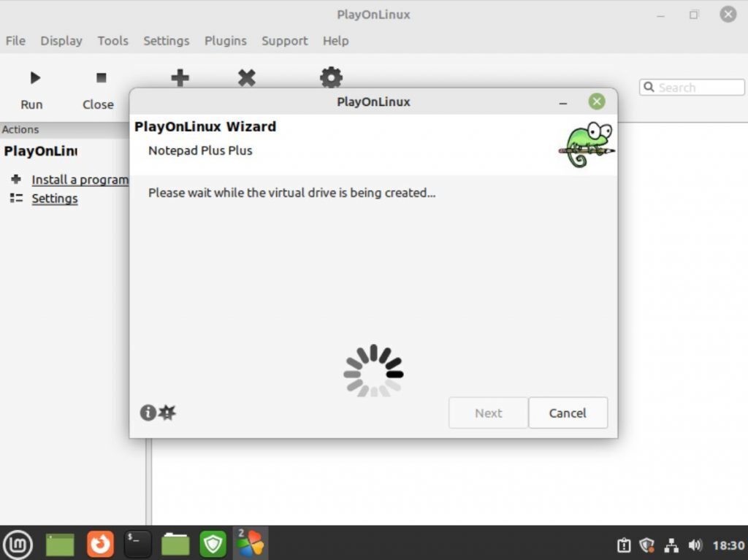This screenshot has width=748, height=560.
Task: Click the Settings link in Actions panel
Action: (x=54, y=198)
